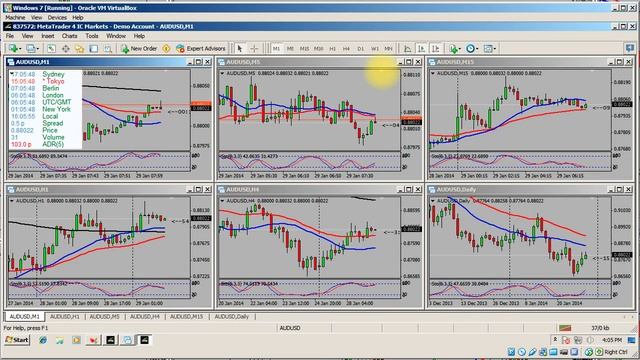This screenshot has width=640, height=360.
Task: Open the Terminal panel icon
Action: tap(93, 49)
